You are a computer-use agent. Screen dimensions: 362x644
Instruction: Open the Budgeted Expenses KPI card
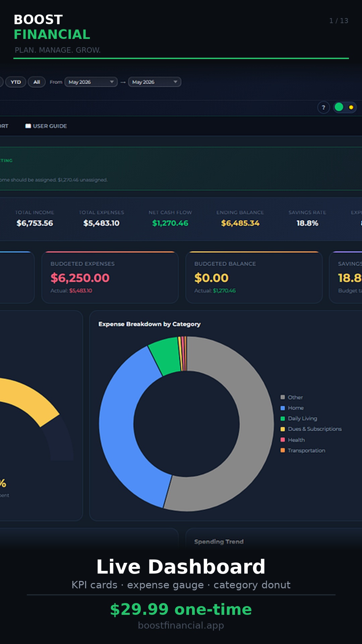coord(110,277)
